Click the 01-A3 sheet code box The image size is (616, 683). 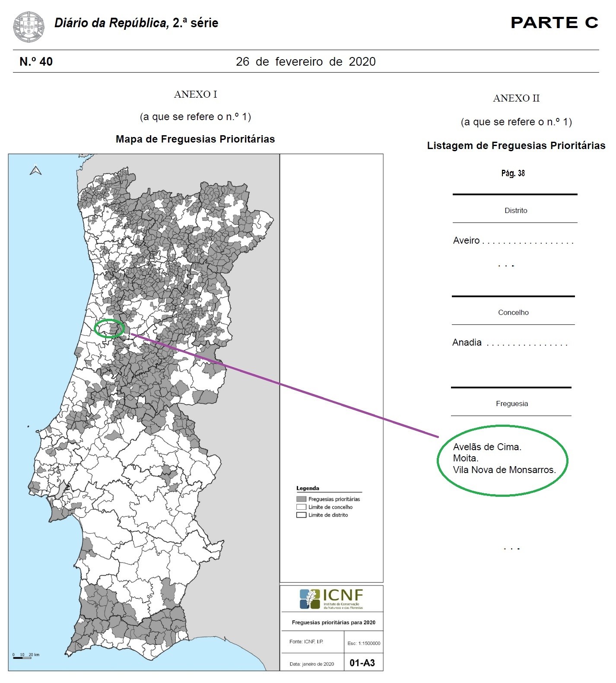(x=362, y=663)
